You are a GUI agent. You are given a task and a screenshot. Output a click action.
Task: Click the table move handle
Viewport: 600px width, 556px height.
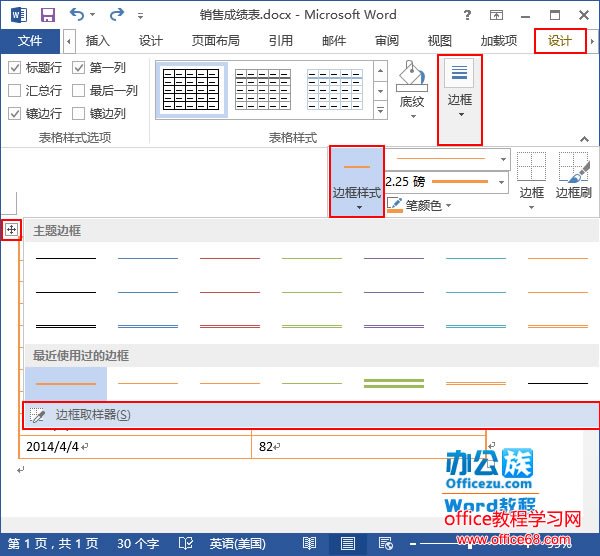pos(11,230)
